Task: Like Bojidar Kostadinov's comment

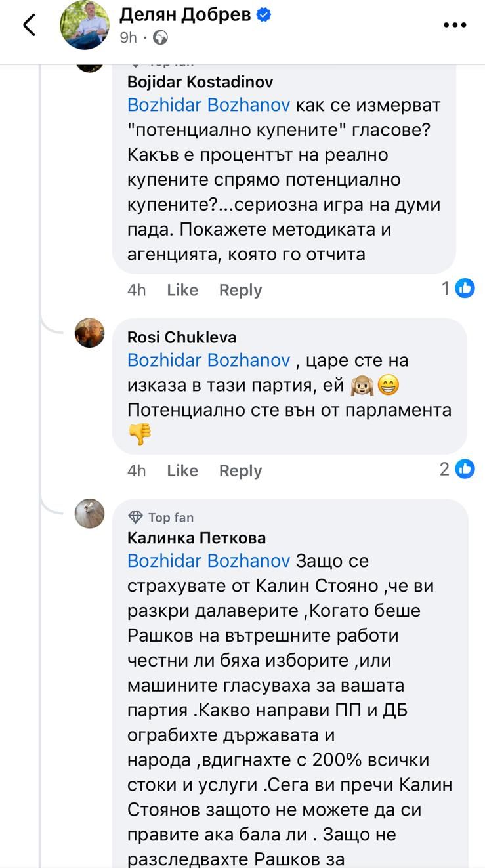Action: pos(182,290)
